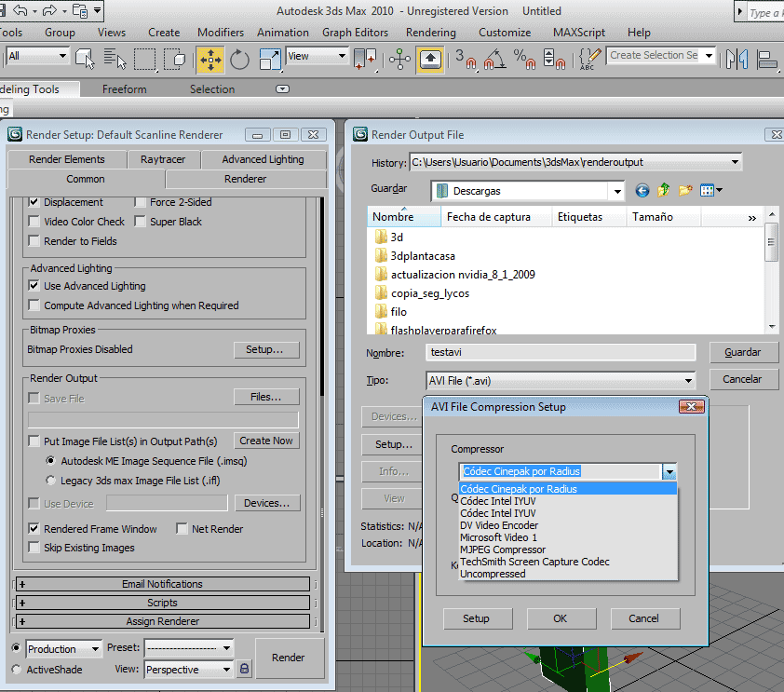This screenshot has height=692, width=784.
Task: Enable Video Color Check
Action: tap(34, 221)
